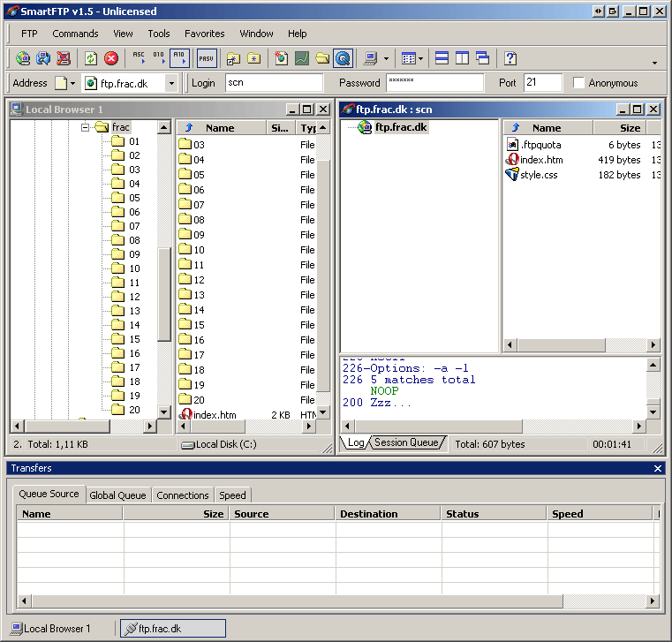The height and width of the screenshot is (642, 672).
Task: Click the list view mode icon
Action: click(408, 58)
